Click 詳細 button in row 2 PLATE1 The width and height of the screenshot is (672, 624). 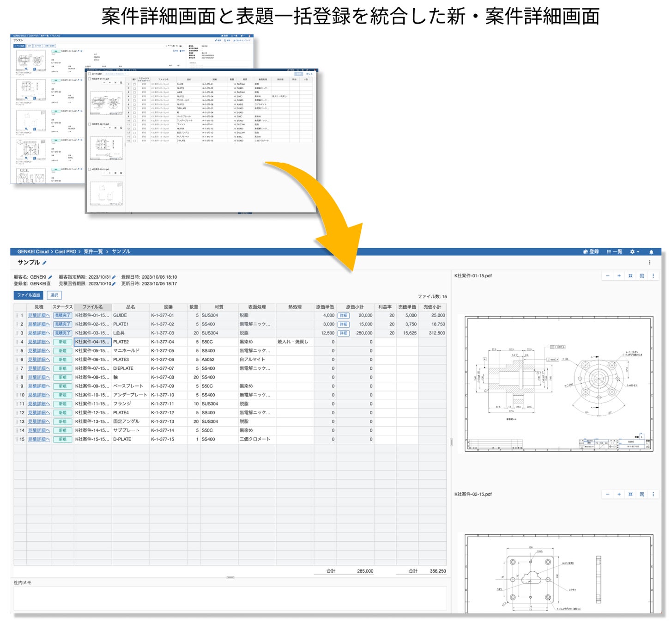click(x=343, y=324)
